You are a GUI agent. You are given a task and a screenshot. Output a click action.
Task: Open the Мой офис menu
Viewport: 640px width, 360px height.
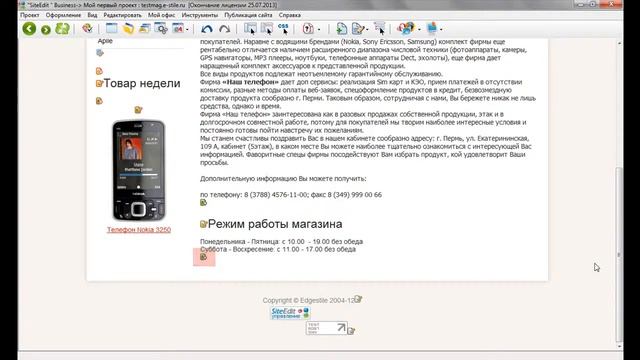[161, 15]
